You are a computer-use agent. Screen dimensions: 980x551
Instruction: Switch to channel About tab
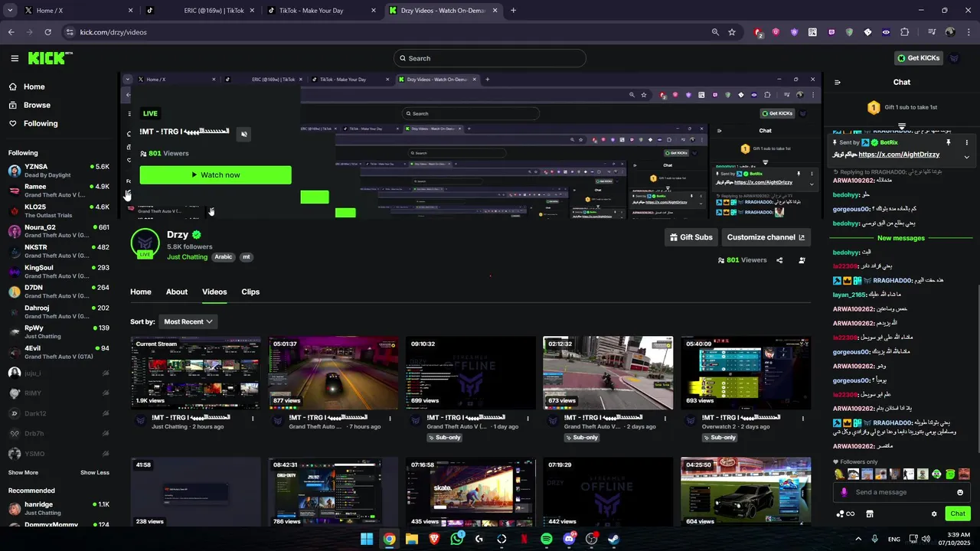coord(177,292)
